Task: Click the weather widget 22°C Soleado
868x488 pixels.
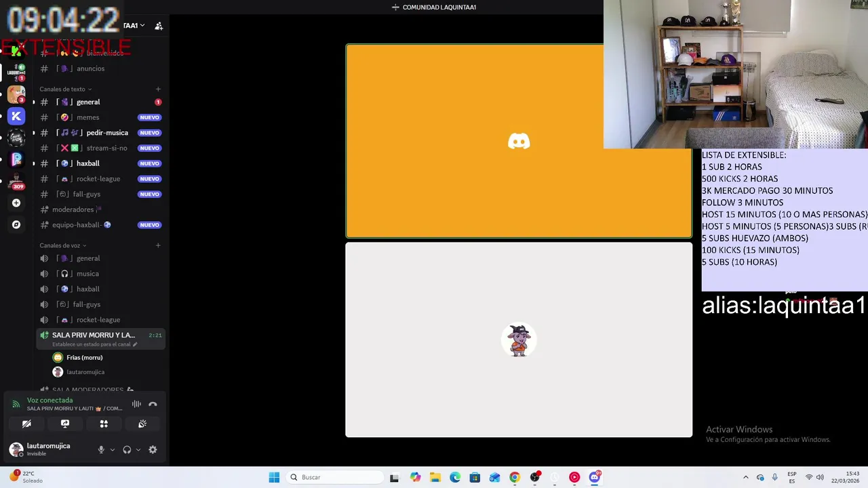Action: (x=26, y=476)
